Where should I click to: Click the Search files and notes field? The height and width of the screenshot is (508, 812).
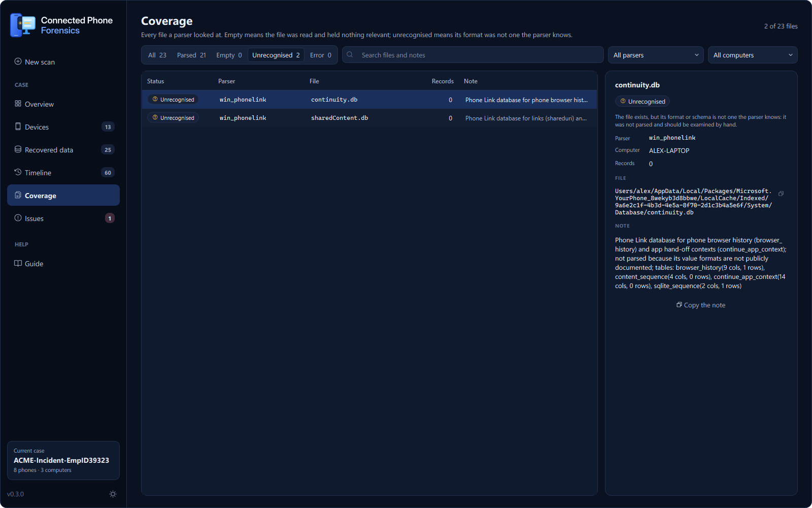click(x=473, y=55)
